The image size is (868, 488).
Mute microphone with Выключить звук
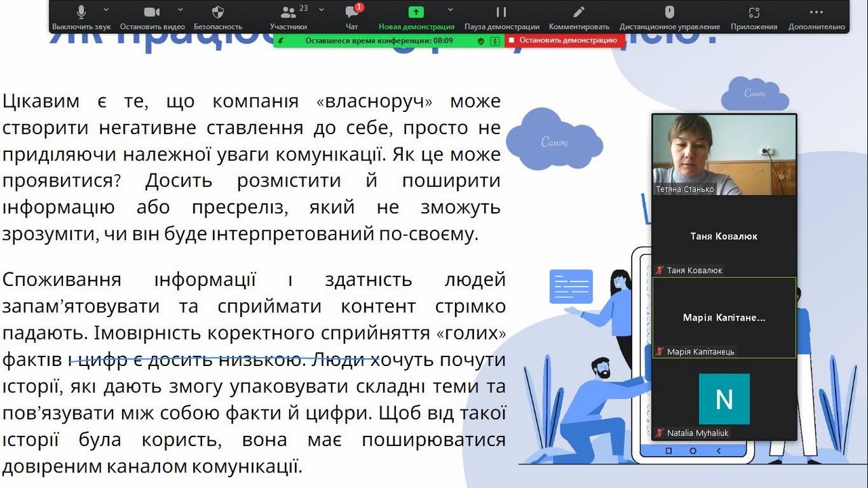[81, 18]
